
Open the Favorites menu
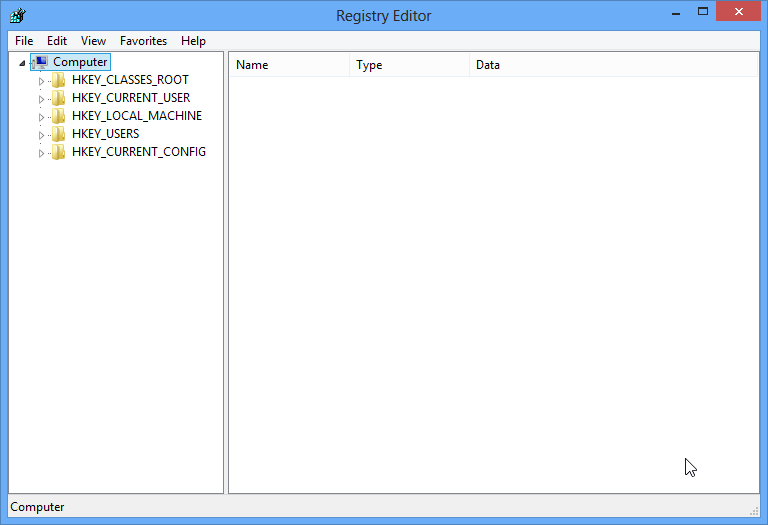coord(143,41)
